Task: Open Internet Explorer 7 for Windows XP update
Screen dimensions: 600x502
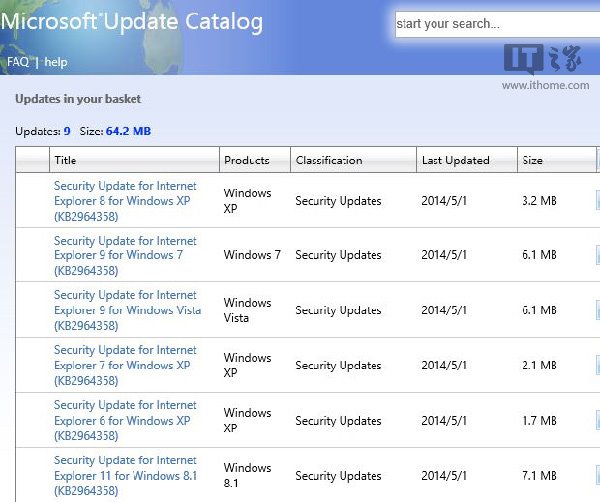Action: 125,365
